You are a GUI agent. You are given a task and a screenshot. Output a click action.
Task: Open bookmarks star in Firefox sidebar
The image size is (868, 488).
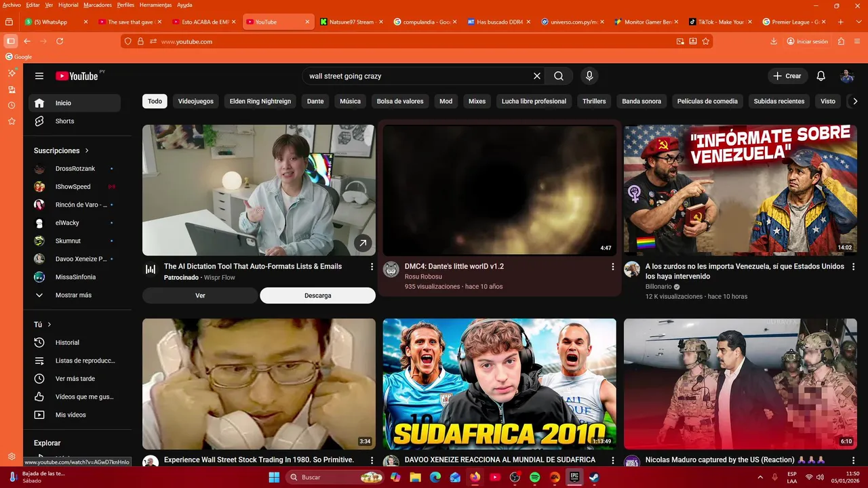(12, 121)
